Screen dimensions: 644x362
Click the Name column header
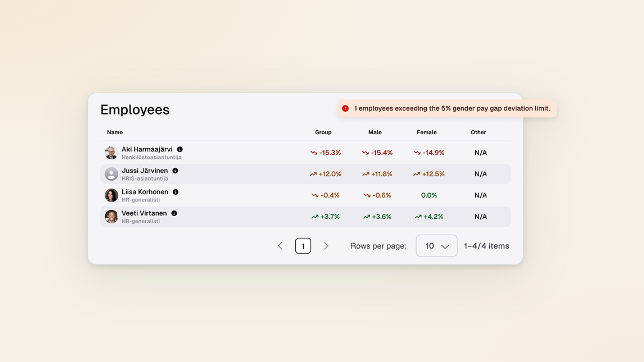tap(115, 132)
